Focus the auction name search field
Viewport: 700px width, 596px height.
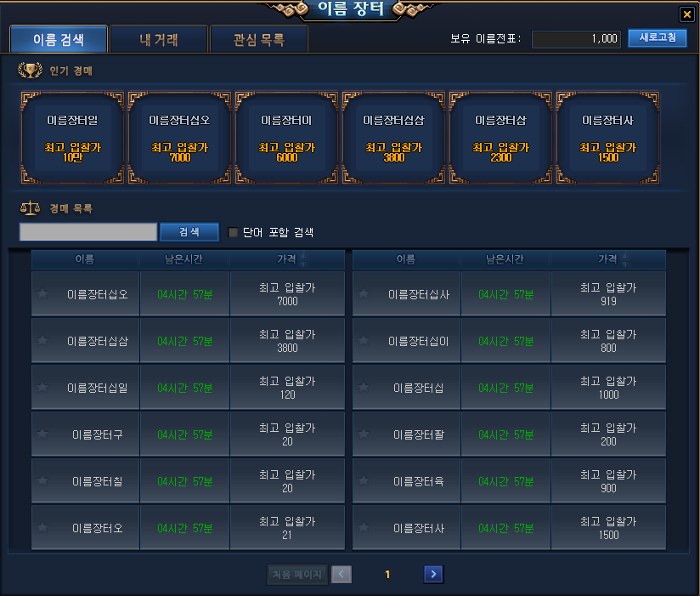point(88,232)
